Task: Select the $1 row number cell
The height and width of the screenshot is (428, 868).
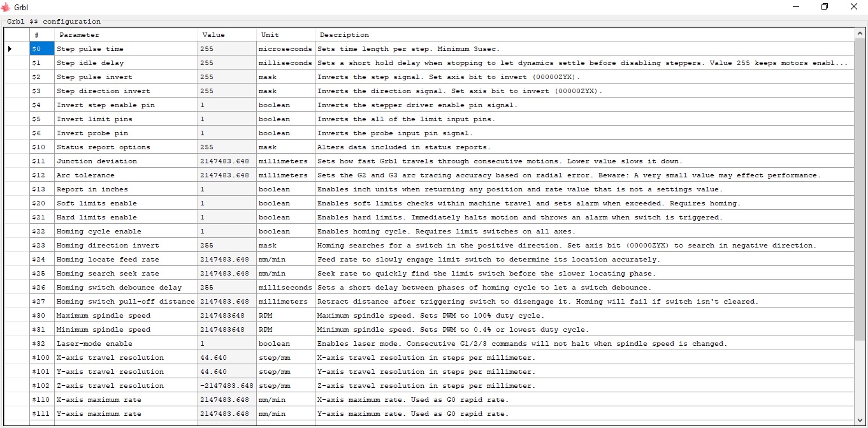Action: coord(41,63)
